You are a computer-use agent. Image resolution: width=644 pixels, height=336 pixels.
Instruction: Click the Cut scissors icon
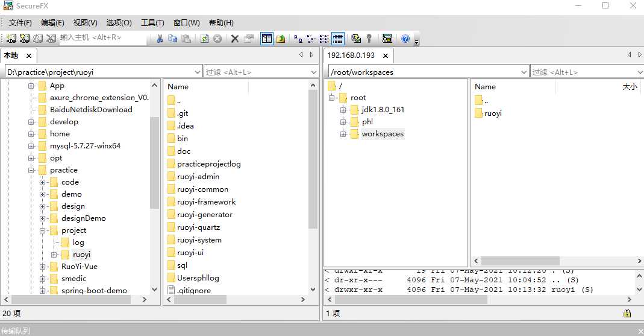(x=160, y=39)
